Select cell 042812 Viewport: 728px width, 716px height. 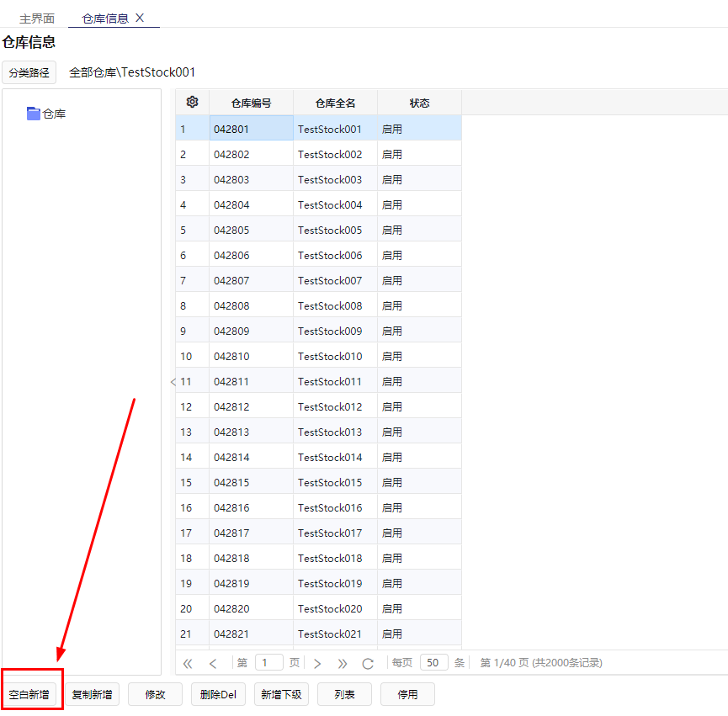pyautogui.click(x=251, y=406)
